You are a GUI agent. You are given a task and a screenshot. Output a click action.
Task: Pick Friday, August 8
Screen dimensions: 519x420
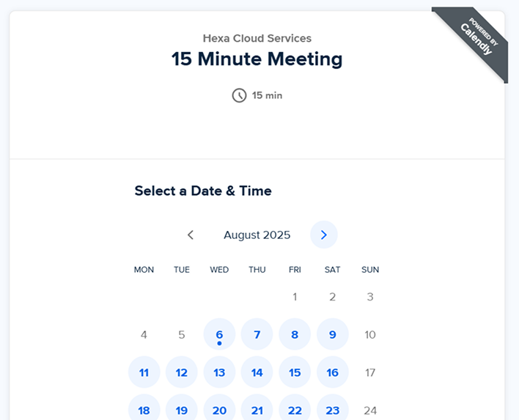pyautogui.click(x=295, y=335)
